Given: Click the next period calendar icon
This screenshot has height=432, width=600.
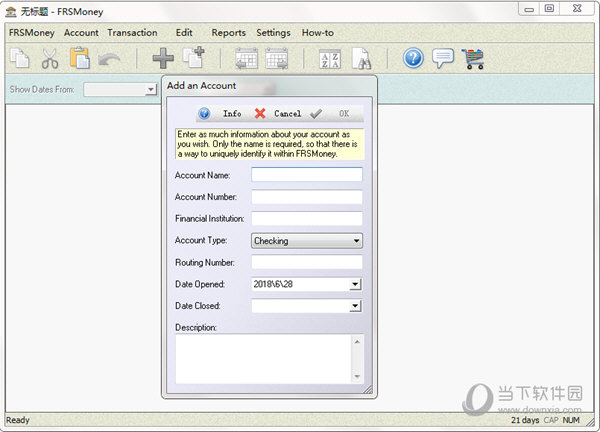Looking at the screenshot, I should click(276, 59).
